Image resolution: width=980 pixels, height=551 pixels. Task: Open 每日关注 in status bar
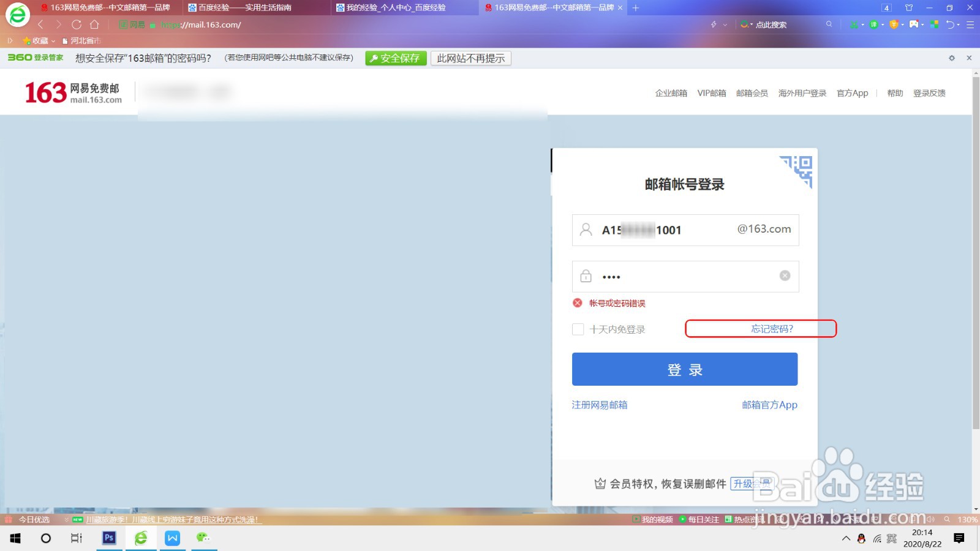(699, 519)
